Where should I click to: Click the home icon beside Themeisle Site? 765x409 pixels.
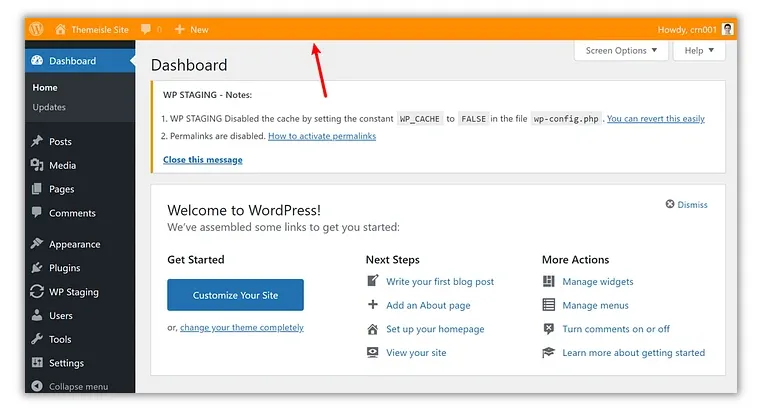[x=60, y=29]
